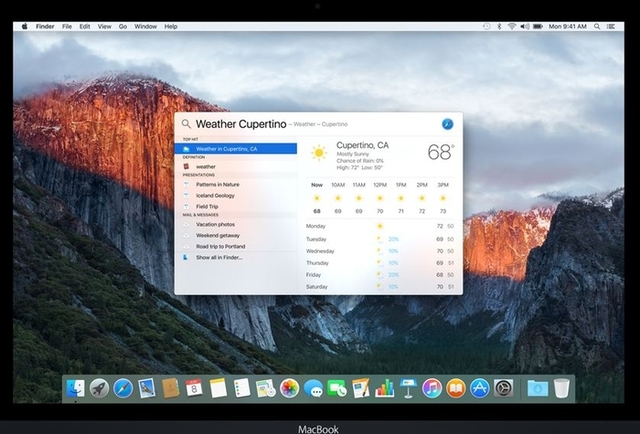Open Reminders list icon in Dock
Image resolution: width=640 pixels, height=434 pixels.
242,388
